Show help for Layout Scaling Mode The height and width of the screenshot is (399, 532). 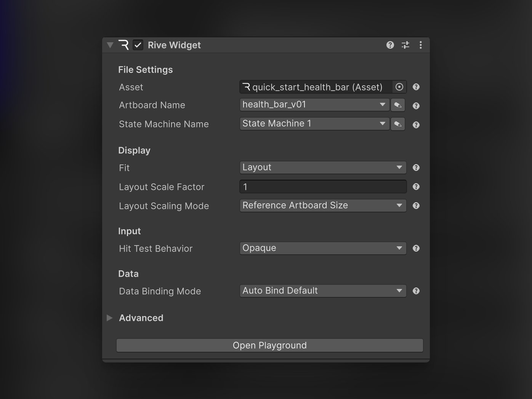(x=416, y=206)
